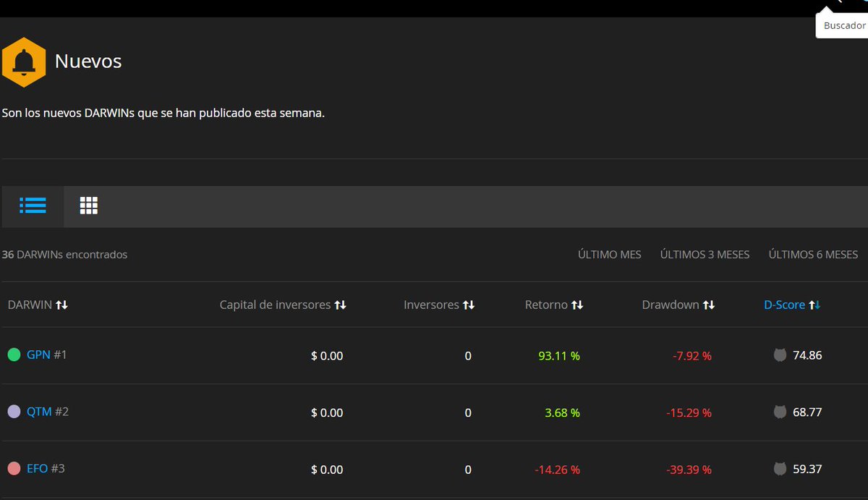Open the EFO DARWIN link
The height and width of the screenshot is (500, 868).
pyautogui.click(x=37, y=469)
